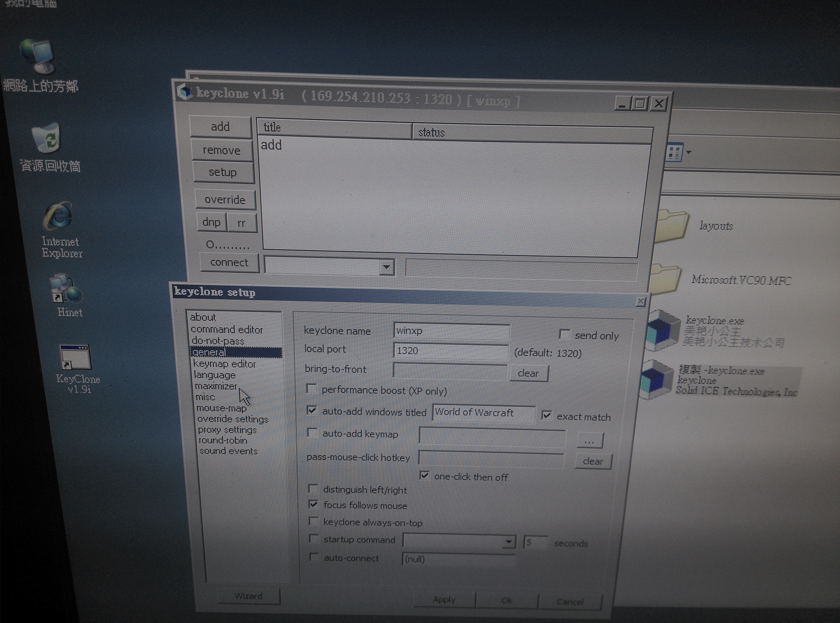This screenshot has height=623, width=840.
Task: Confirm setup with the Ok button
Action: (507, 600)
